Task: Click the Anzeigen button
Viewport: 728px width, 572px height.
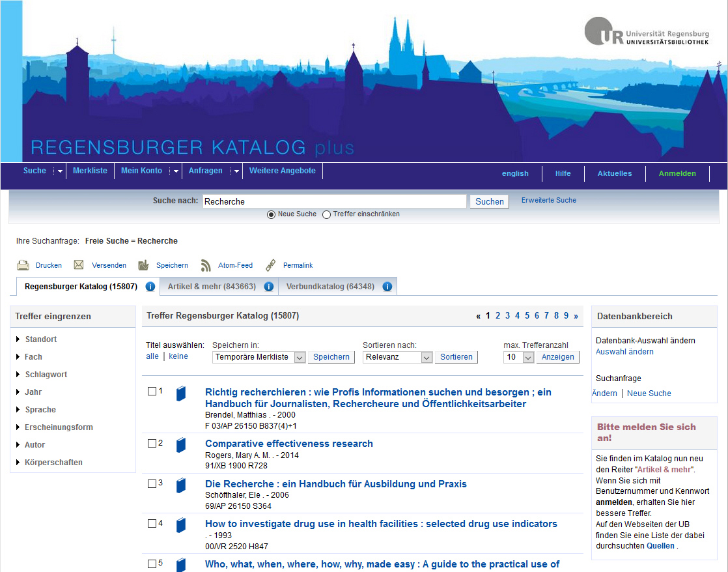Action: pyautogui.click(x=557, y=357)
